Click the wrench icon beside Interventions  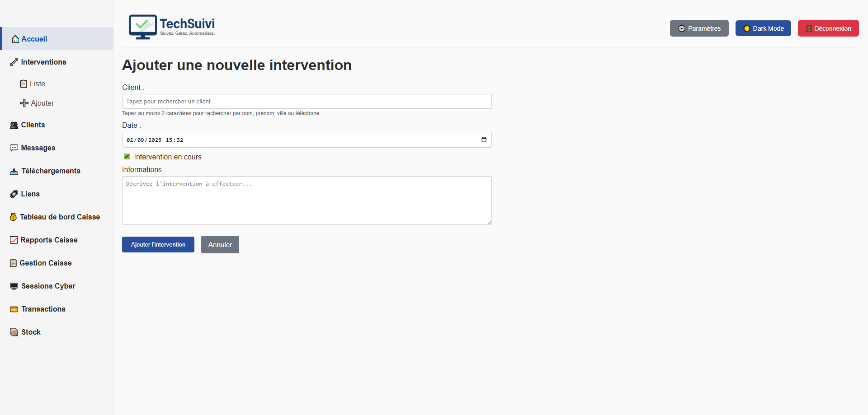pyautogui.click(x=14, y=62)
